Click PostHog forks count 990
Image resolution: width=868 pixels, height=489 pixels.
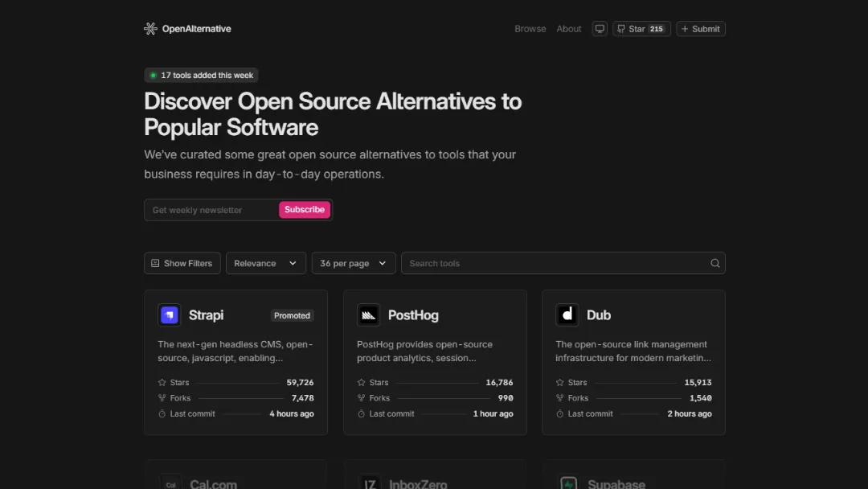[506, 397]
